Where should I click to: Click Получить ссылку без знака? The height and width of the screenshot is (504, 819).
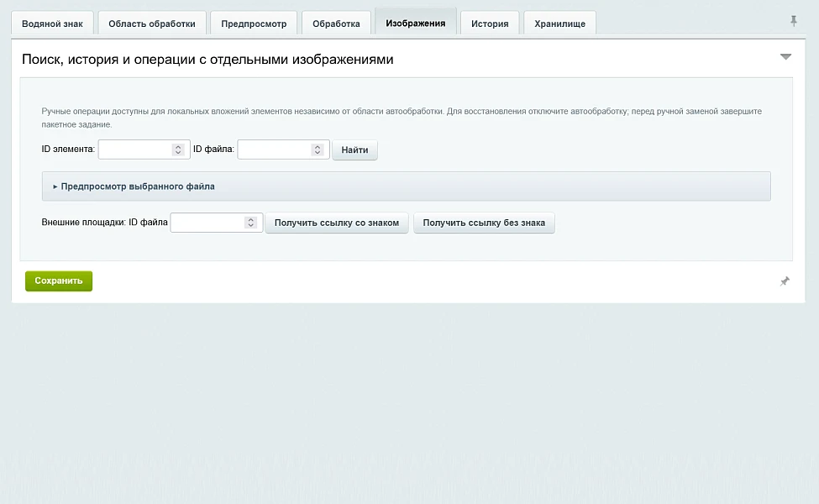(x=484, y=223)
